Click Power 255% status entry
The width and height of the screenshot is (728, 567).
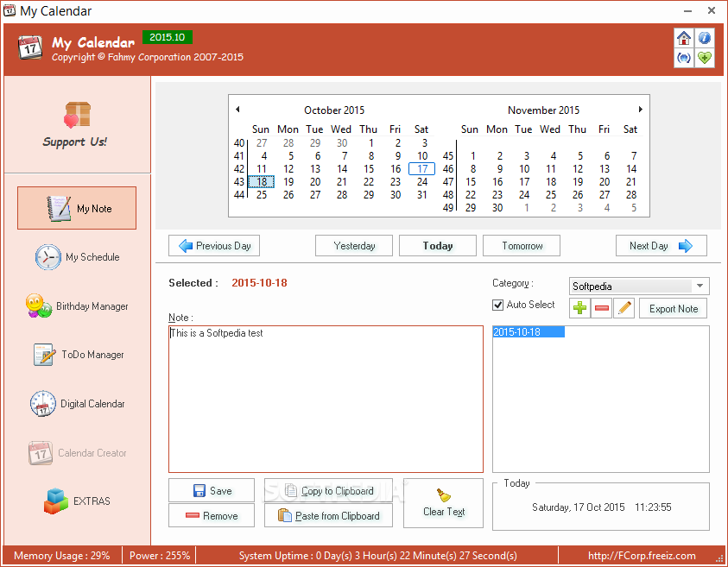click(x=159, y=556)
